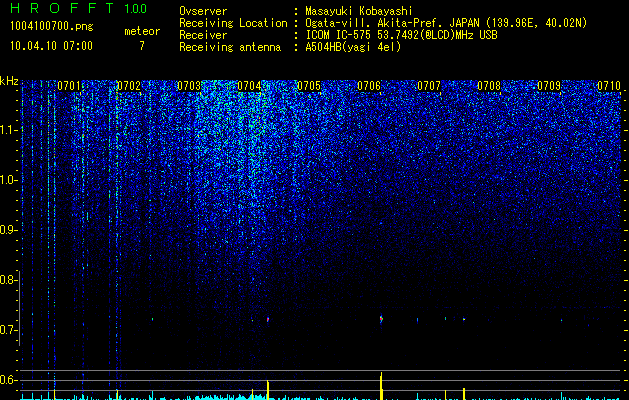
Task: Click the 0703 time marker
Action: 189,86
